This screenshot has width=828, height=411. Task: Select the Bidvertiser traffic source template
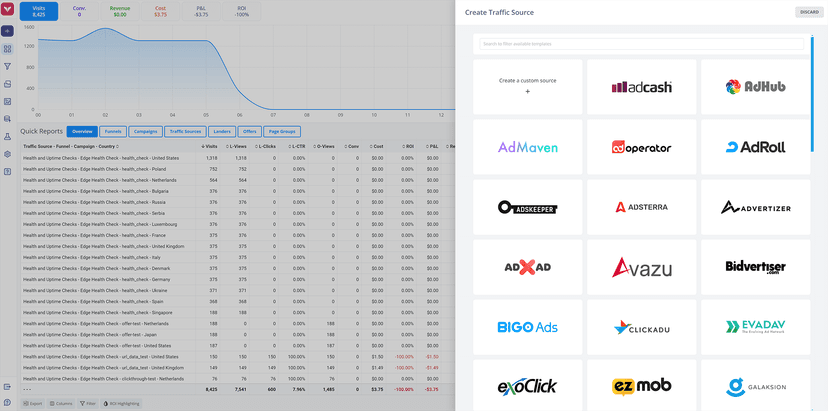pos(756,267)
